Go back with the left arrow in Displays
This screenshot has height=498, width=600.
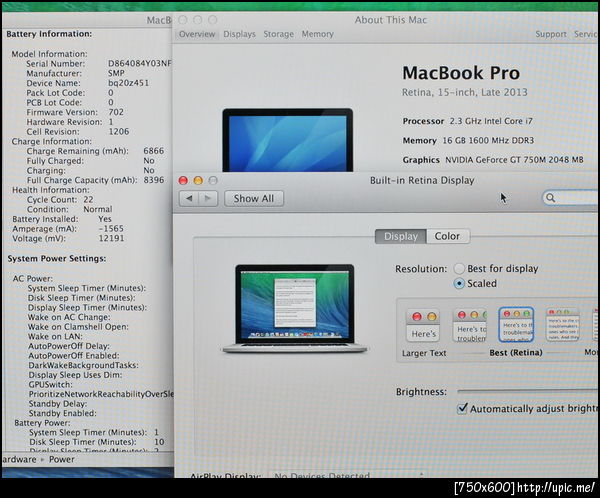pyautogui.click(x=189, y=199)
